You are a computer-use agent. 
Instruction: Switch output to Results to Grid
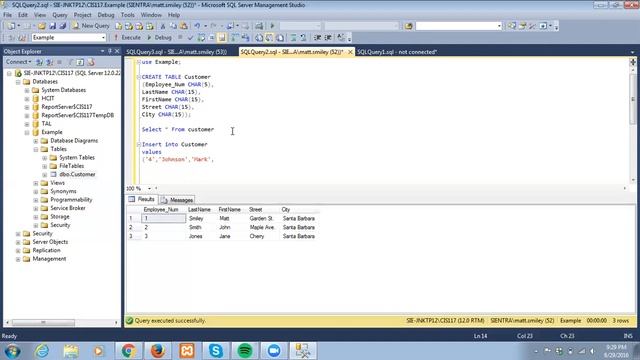click(269, 38)
